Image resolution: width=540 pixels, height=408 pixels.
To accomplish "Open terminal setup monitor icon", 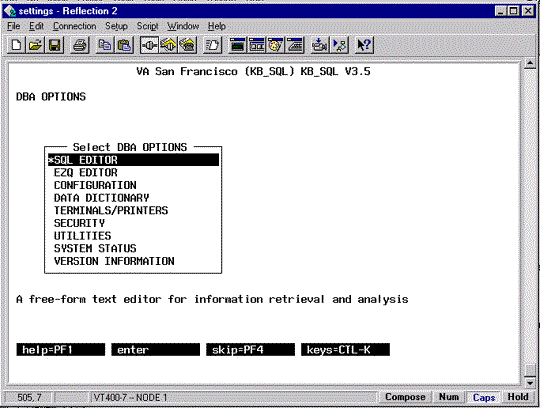I will point(238,45).
